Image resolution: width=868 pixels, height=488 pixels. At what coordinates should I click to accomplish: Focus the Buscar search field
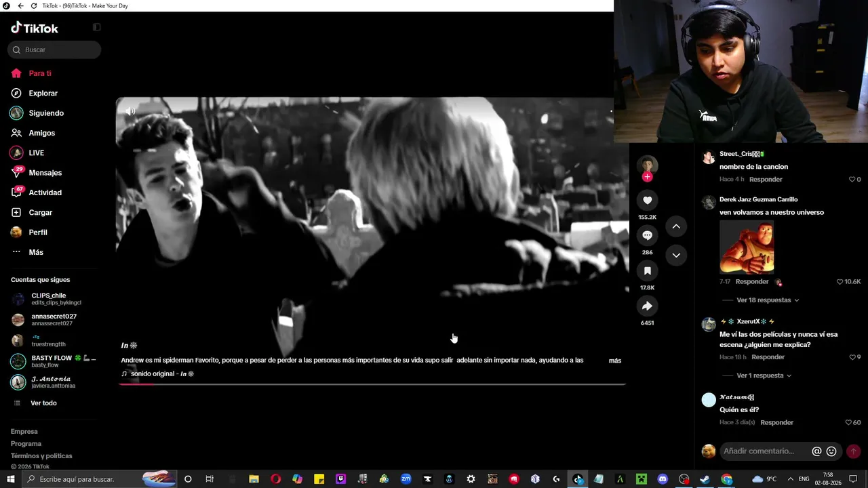[x=54, y=49]
